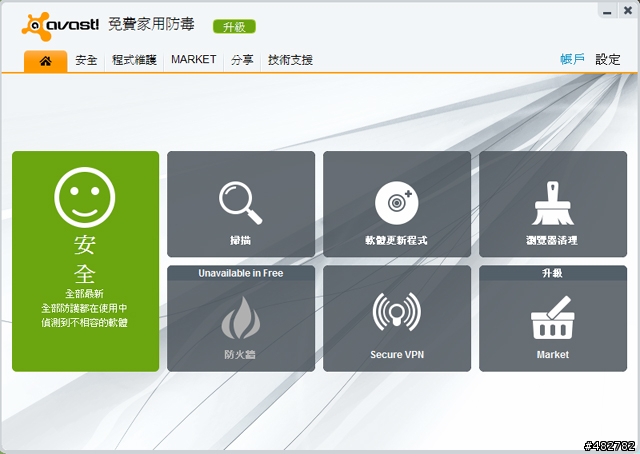Image resolution: width=640 pixels, height=454 pixels.
Task: Click the 軟體更新程式 label
Action: point(396,240)
